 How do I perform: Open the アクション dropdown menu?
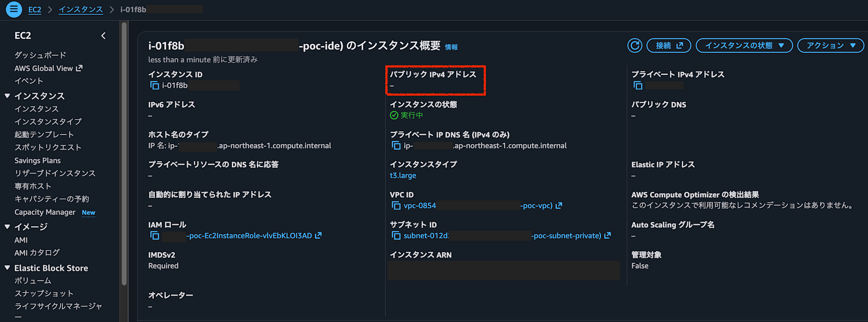tap(831, 46)
